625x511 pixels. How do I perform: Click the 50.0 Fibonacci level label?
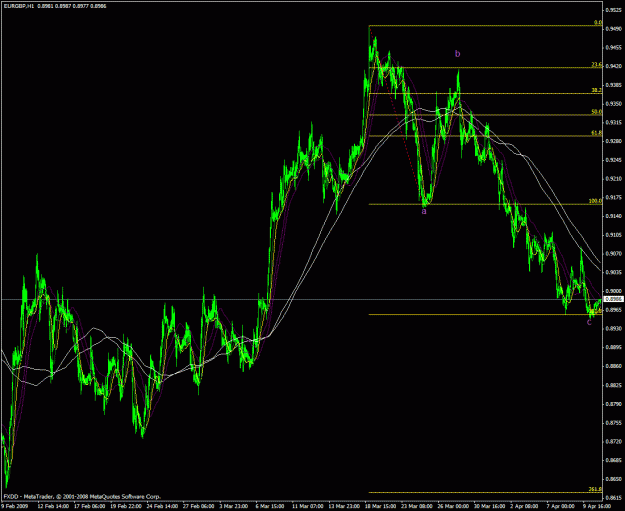click(597, 112)
